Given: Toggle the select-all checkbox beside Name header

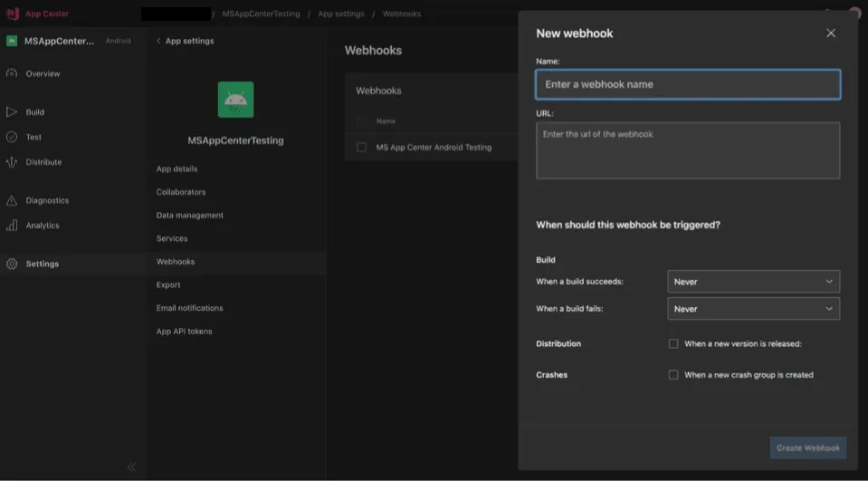Looking at the screenshot, I should coord(361,120).
